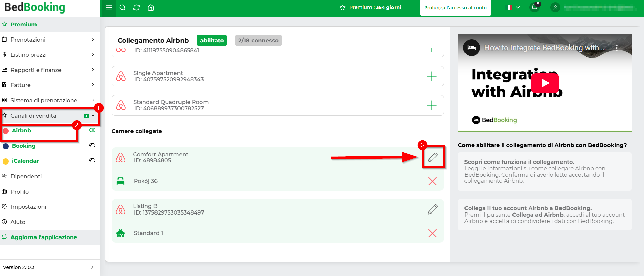This screenshot has width=644, height=276.
Task: Click Airbnb logo beside Comfort Apartment
Action: pos(121,157)
